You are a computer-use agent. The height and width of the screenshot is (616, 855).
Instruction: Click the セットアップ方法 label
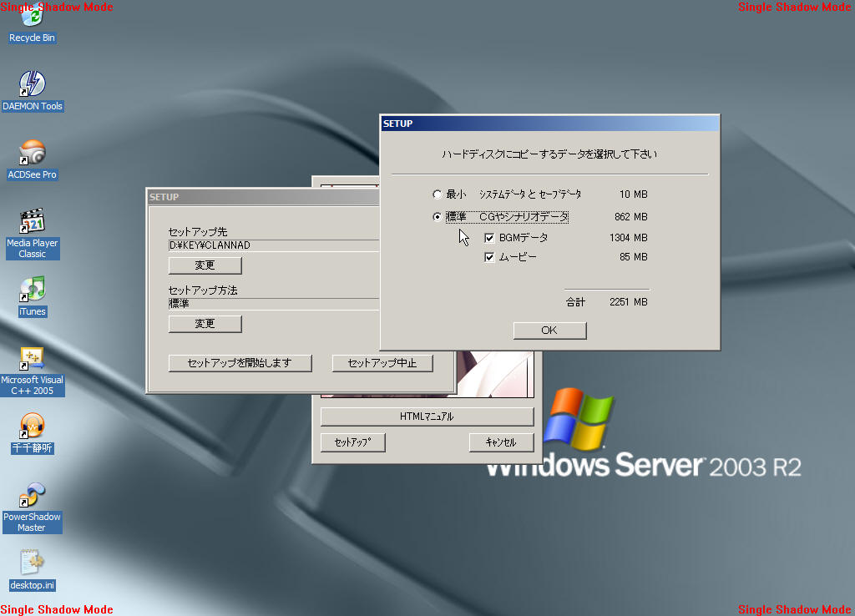(x=202, y=290)
